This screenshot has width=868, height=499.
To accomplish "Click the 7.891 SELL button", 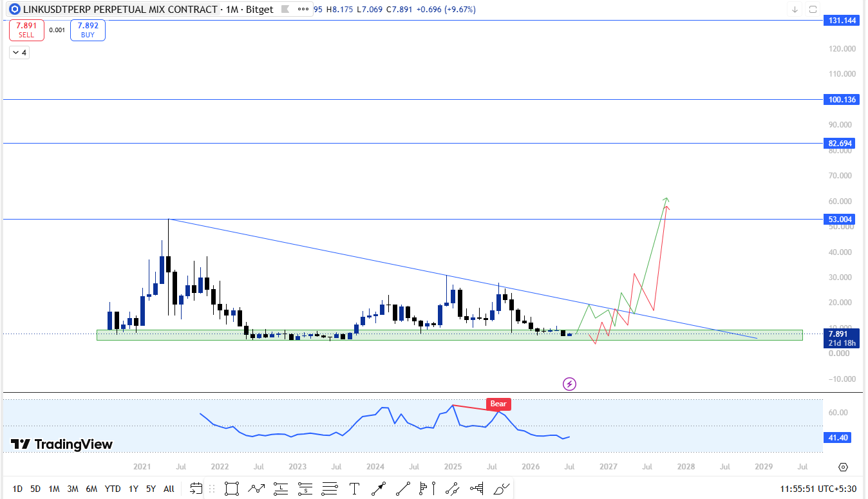I will 26,30.
